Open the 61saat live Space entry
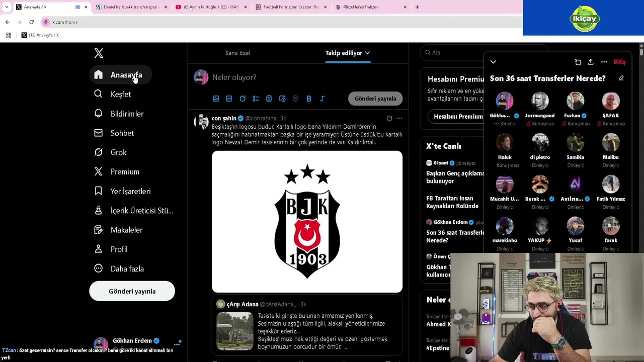 click(x=455, y=172)
